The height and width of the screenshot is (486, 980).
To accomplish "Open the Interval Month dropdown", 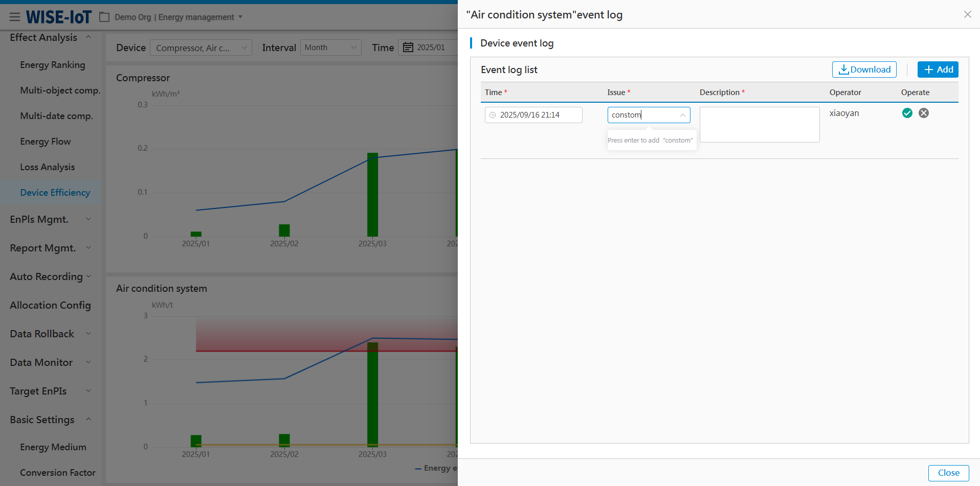I will (330, 48).
